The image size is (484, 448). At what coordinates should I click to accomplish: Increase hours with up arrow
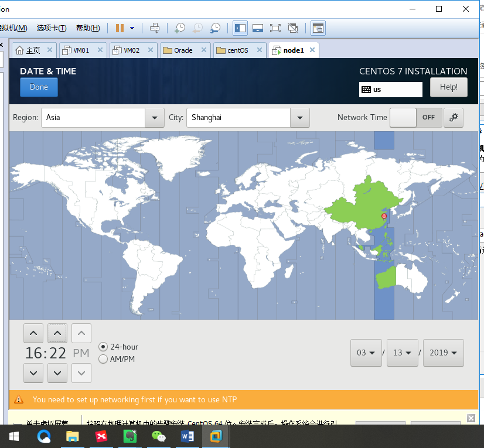(33, 333)
